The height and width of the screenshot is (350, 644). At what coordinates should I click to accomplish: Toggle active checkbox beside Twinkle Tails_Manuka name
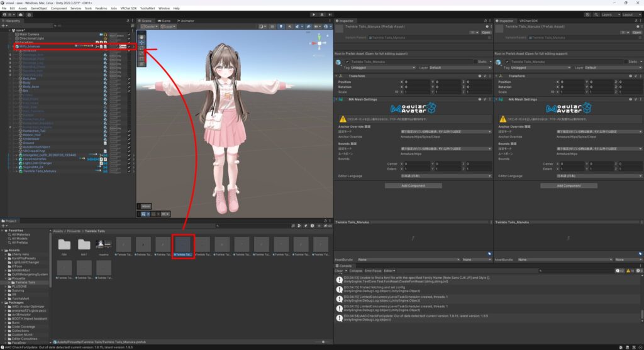(347, 62)
